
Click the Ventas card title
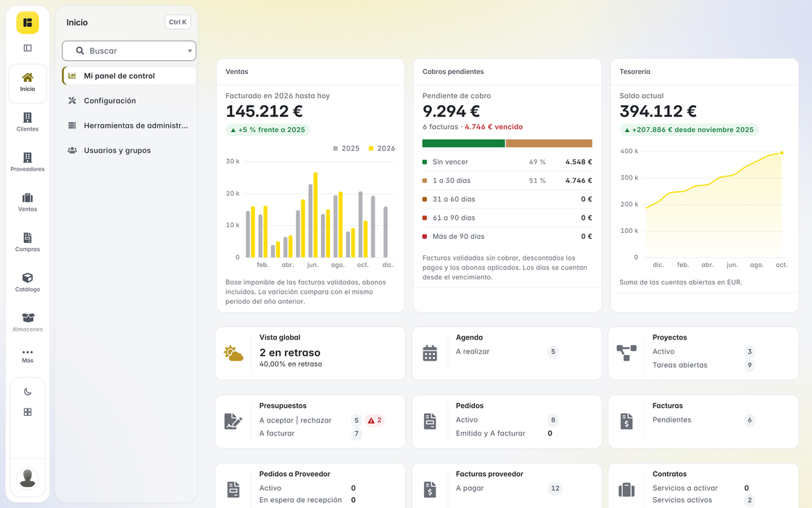click(236, 72)
